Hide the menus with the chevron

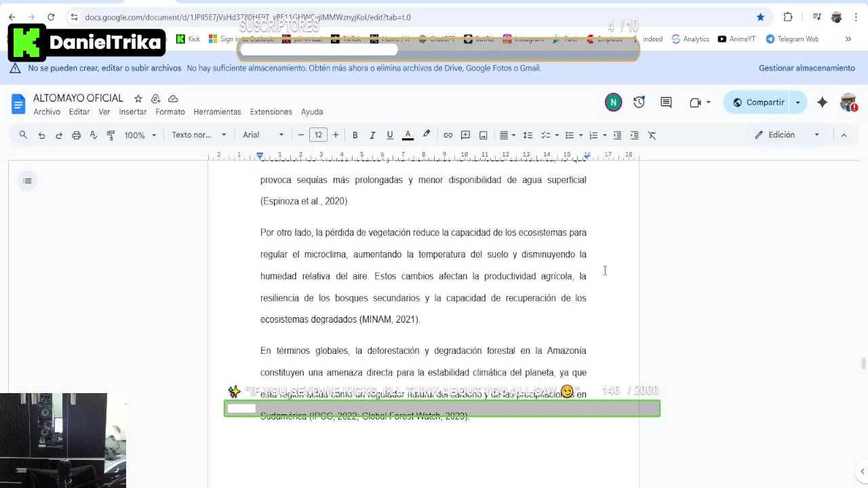click(844, 135)
